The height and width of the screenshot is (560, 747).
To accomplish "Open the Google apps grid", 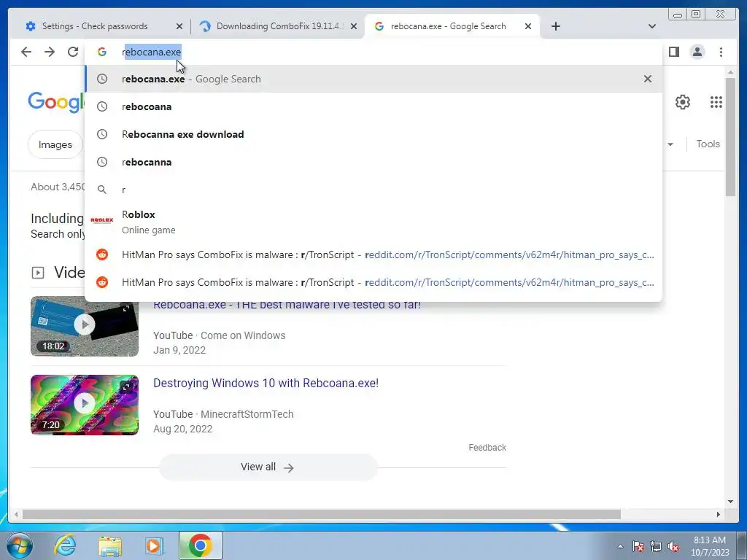I will (x=716, y=102).
